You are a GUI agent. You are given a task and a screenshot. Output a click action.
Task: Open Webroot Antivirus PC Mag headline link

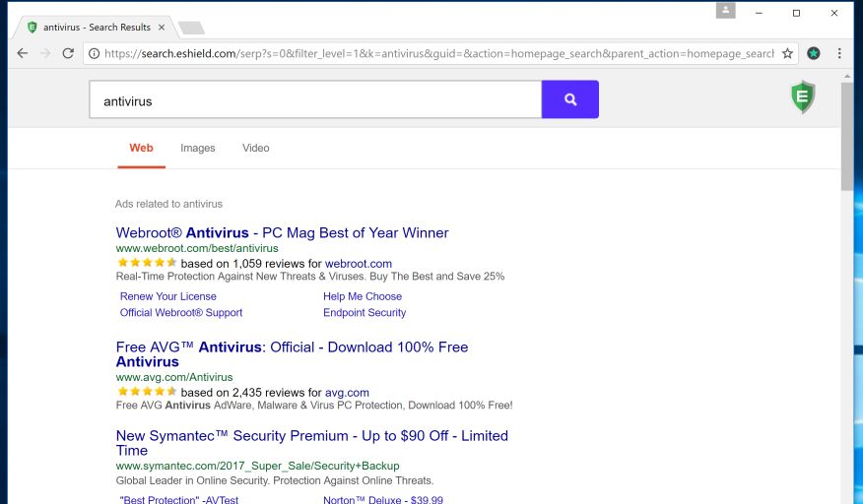[x=282, y=232]
